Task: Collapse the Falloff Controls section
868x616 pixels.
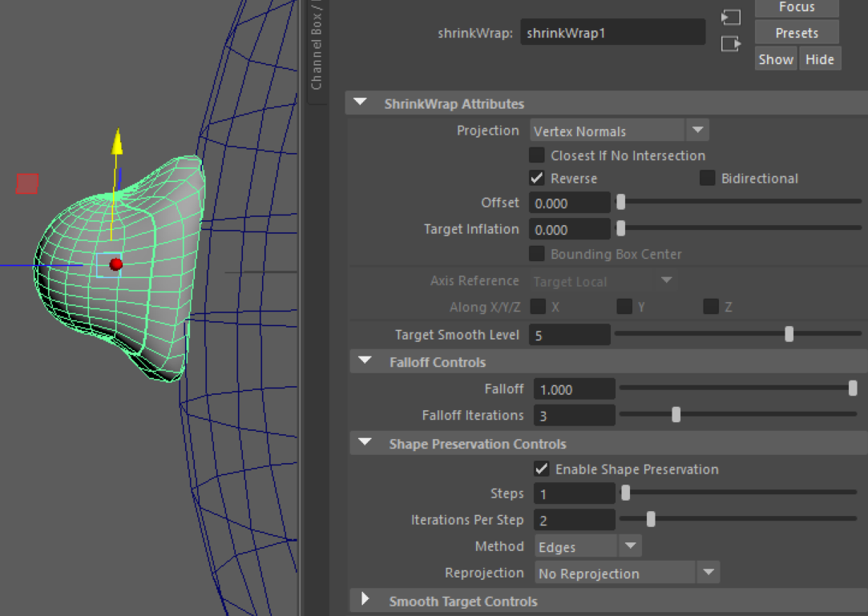Action: point(365,360)
